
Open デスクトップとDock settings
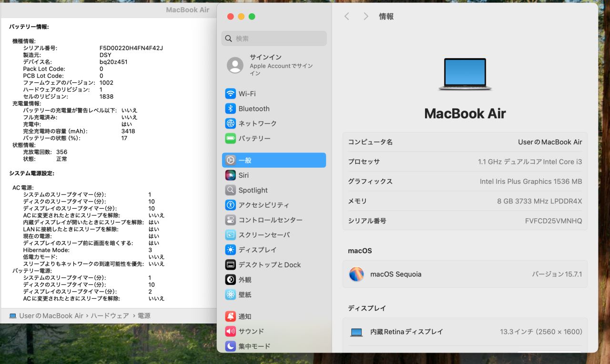pos(269,265)
